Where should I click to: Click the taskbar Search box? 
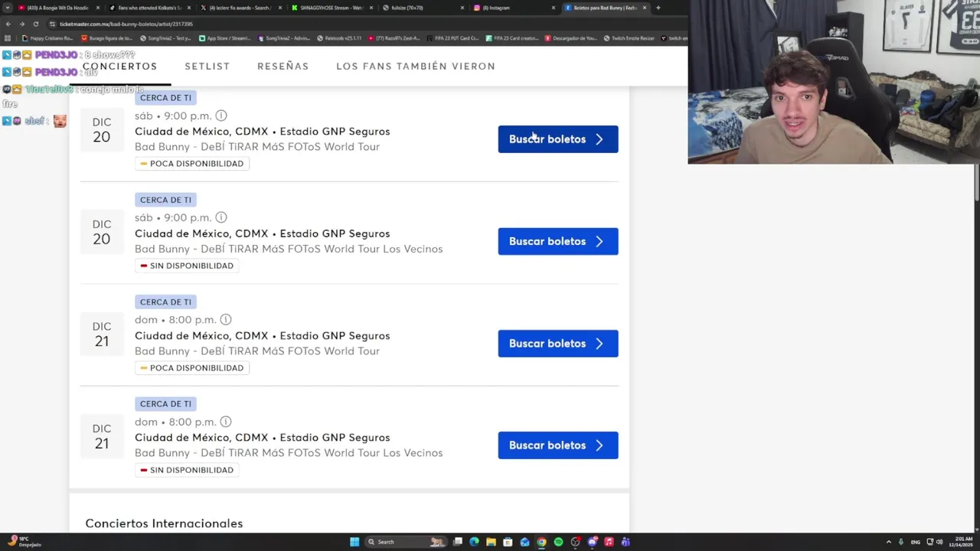tap(406, 542)
